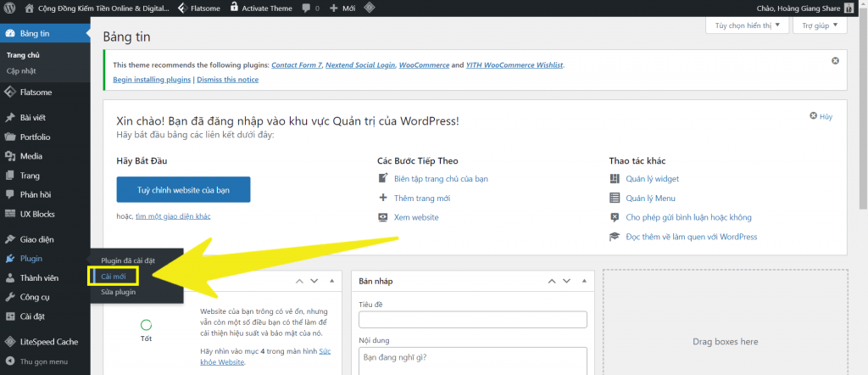Click Biên tập trang chủ của bạn
Image resolution: width=868 pixels, height=375 pixels.
441,179
